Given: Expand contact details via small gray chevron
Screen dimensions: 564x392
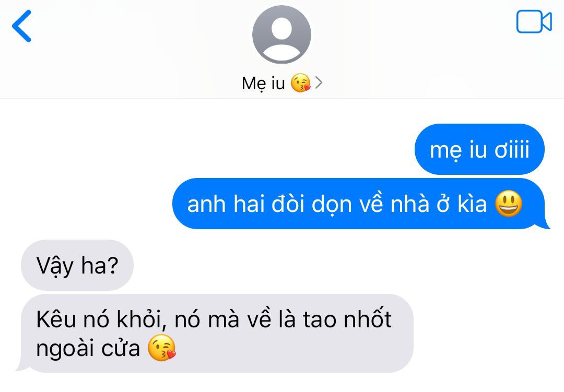Looking at the screenshot, I should [x=319, y=82].
